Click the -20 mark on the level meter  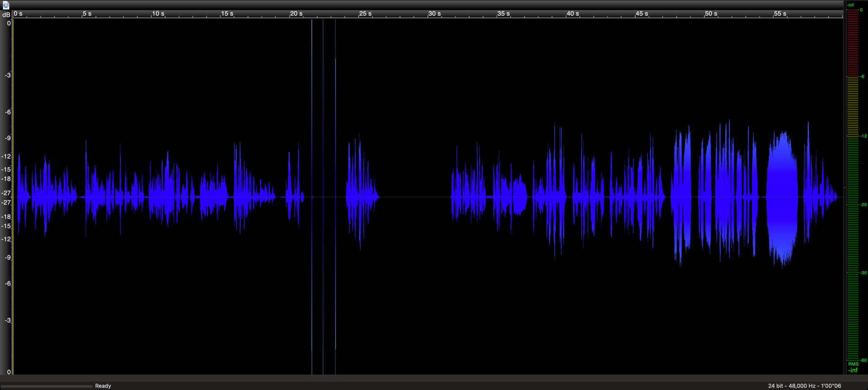(x=863, y=204)
